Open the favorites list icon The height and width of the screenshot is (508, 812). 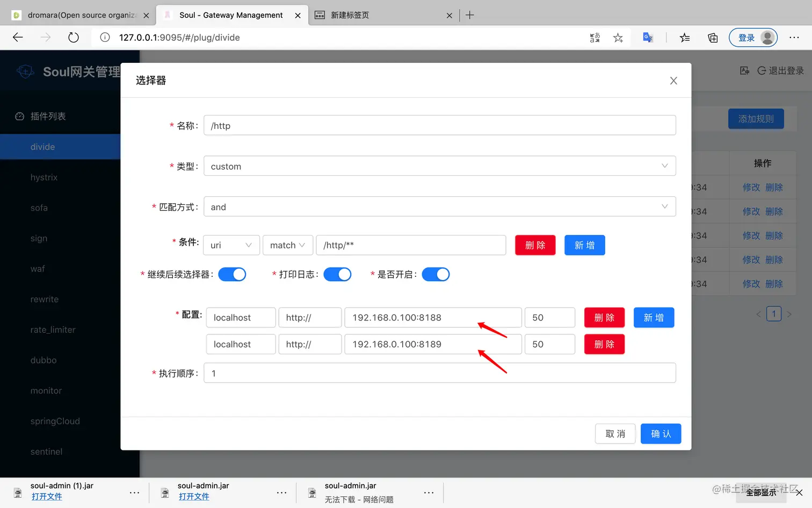pos(684,37)
